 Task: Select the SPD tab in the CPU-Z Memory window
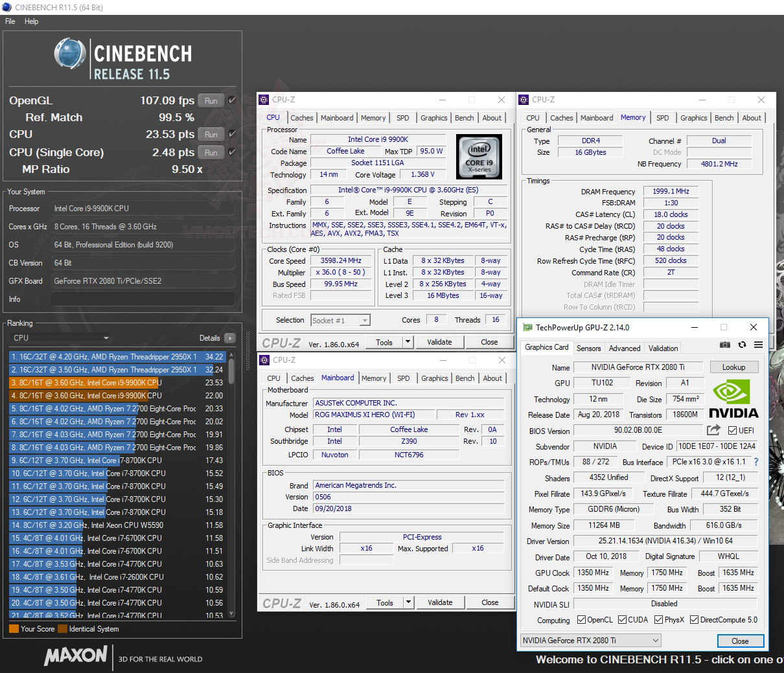[x=663, y=118]
